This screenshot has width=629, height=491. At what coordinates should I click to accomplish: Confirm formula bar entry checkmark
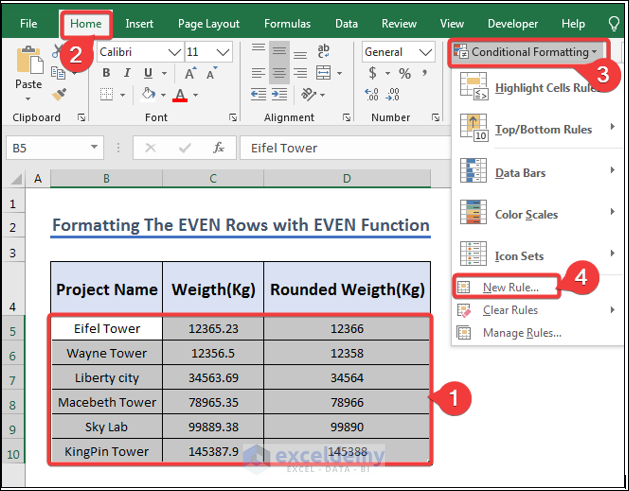[185, 148]
